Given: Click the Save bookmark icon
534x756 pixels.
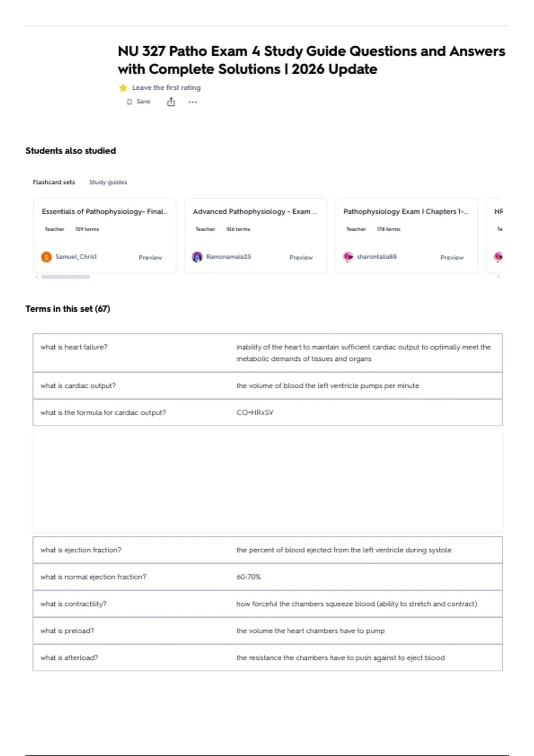Looking at the screenshot, I should coord(129,102).
